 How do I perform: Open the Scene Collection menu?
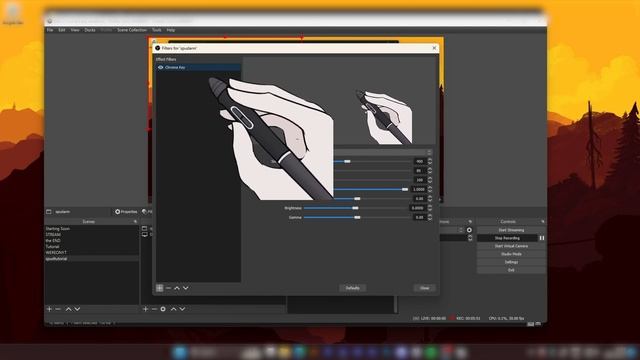(x=132, y=30)
